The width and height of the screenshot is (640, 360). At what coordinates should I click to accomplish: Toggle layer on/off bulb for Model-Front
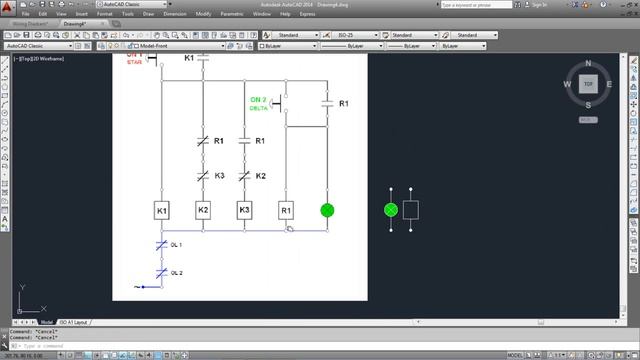coord(110,46)
